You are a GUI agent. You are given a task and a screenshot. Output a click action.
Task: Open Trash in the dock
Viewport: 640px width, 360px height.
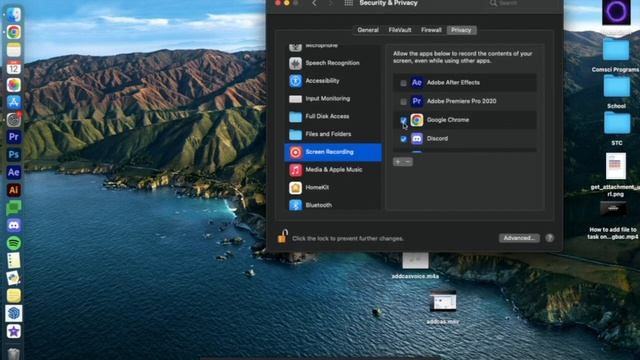pos(13,353)
